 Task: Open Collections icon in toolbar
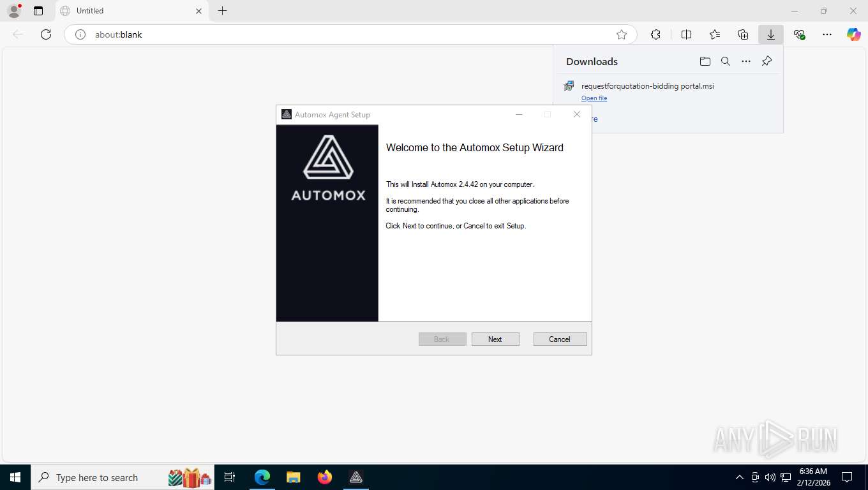(x=743, y=34)
